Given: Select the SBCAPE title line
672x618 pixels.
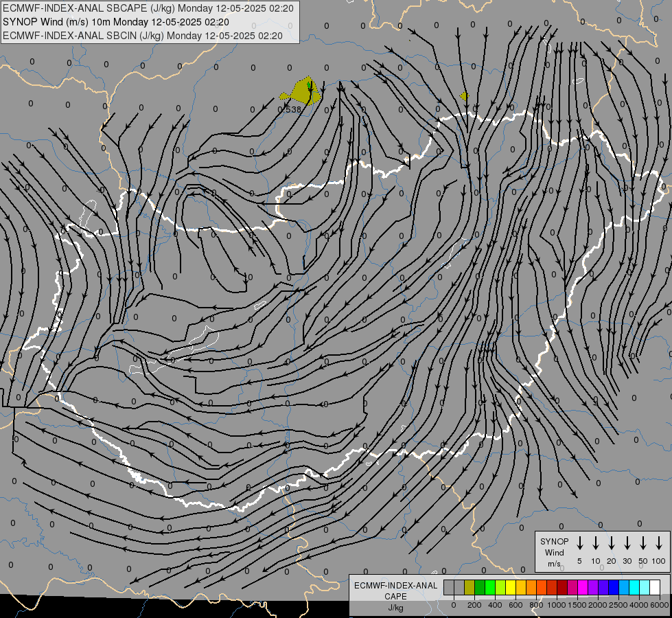Looking at the screenshot, I should click(148, 8).
